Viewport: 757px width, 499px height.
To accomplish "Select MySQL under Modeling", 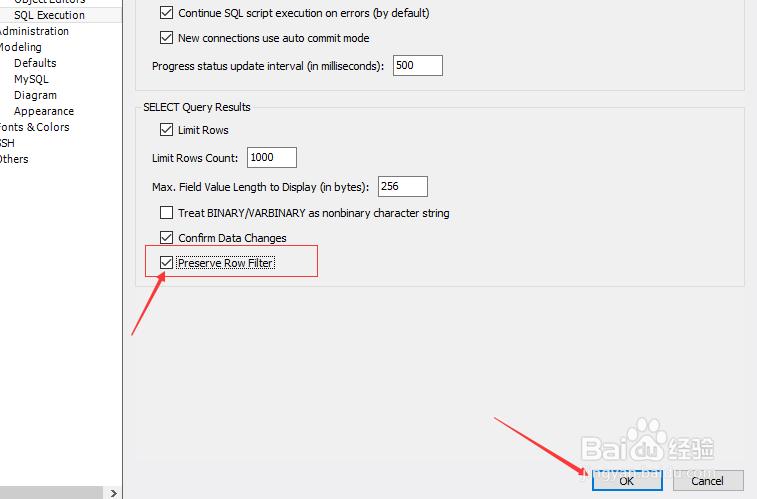I will (31, 79).
